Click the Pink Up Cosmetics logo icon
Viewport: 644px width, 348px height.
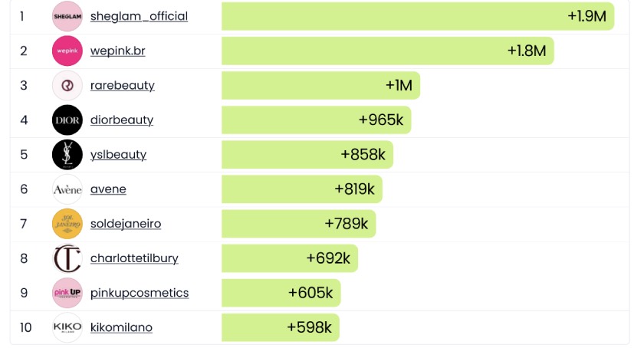(67, 293)
